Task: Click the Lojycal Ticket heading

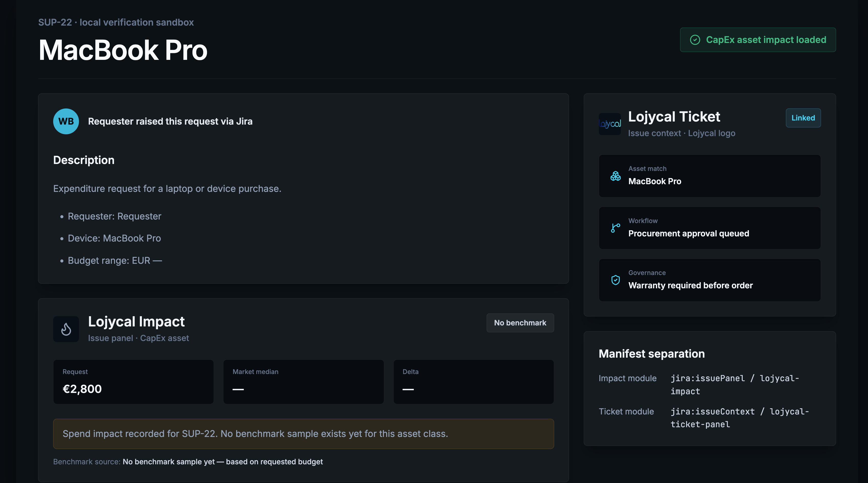Action: tap(674, 117)
